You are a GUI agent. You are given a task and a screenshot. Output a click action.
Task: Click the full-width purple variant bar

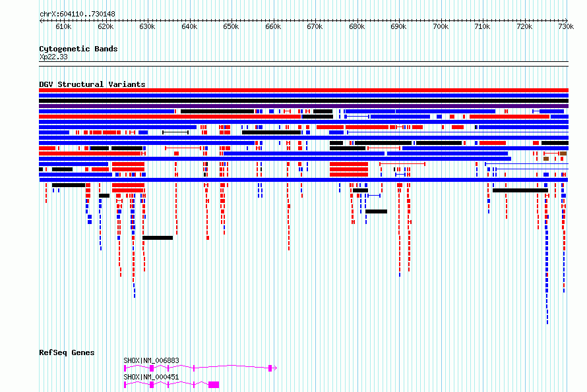(303, 106)
